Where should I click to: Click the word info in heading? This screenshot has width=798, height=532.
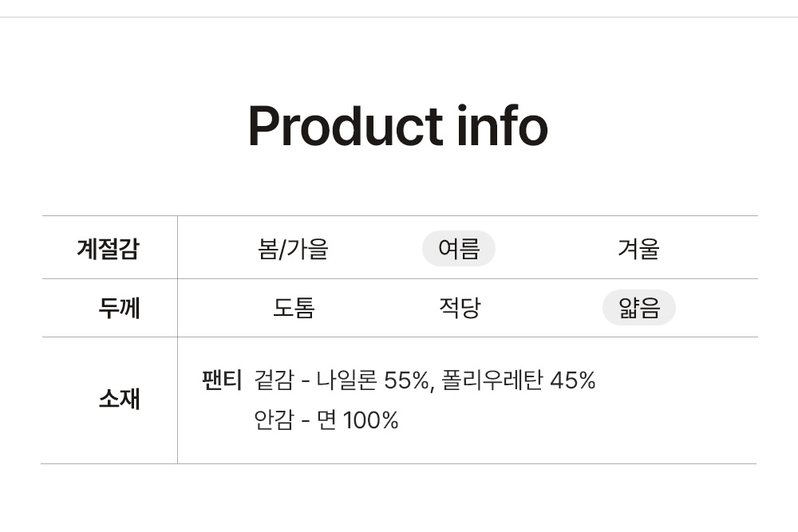tap(502, 126)
